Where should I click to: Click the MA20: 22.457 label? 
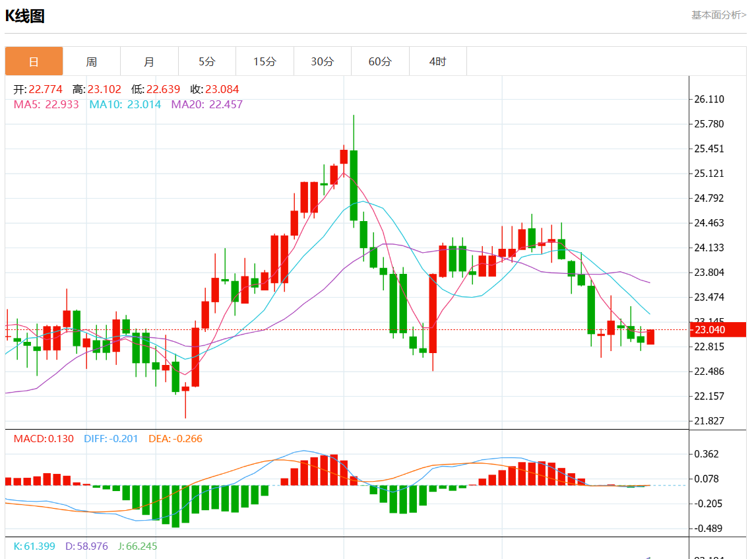pos(207,105)
